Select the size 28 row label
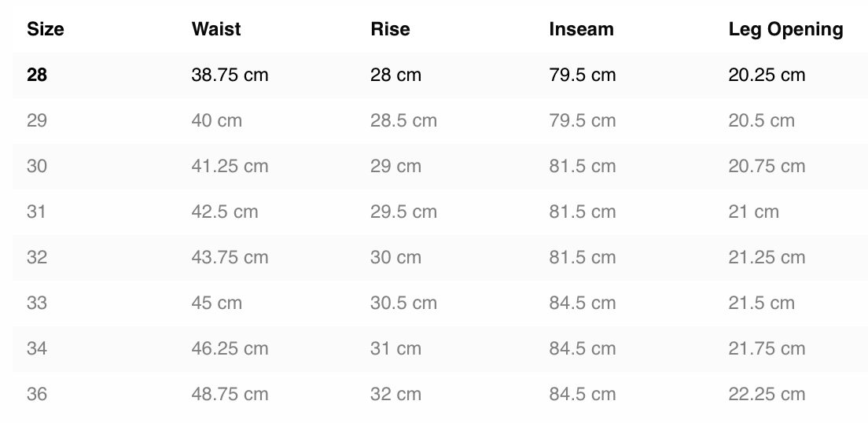 coord(36,75)
